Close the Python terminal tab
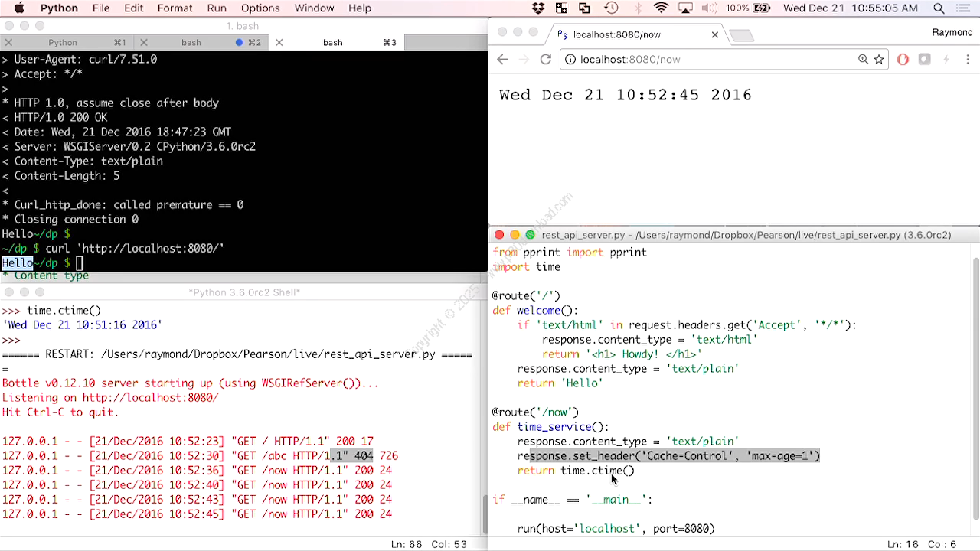 click(8, 42)
